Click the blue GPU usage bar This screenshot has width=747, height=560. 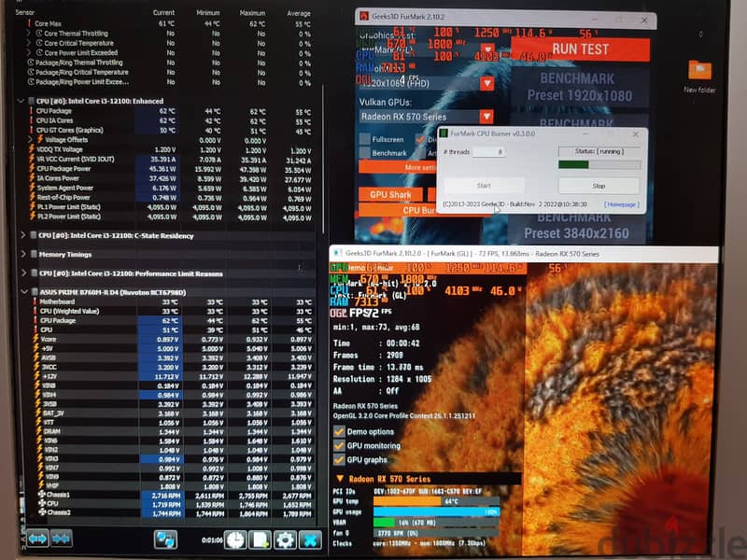(x=436, y=511)
